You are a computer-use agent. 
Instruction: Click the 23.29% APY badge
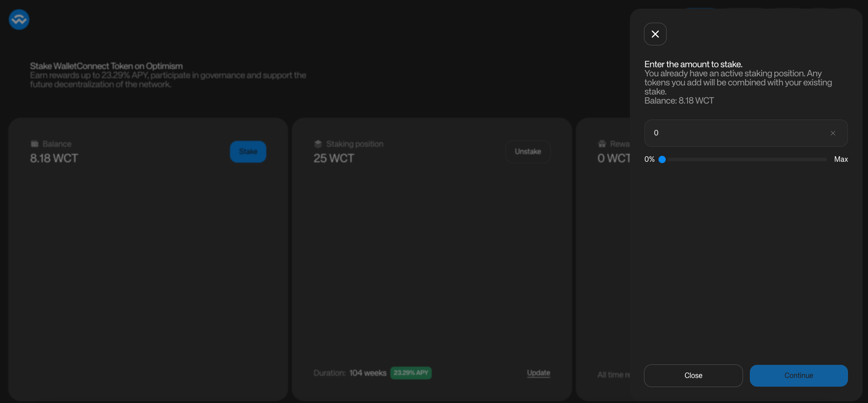click(411, 373)
